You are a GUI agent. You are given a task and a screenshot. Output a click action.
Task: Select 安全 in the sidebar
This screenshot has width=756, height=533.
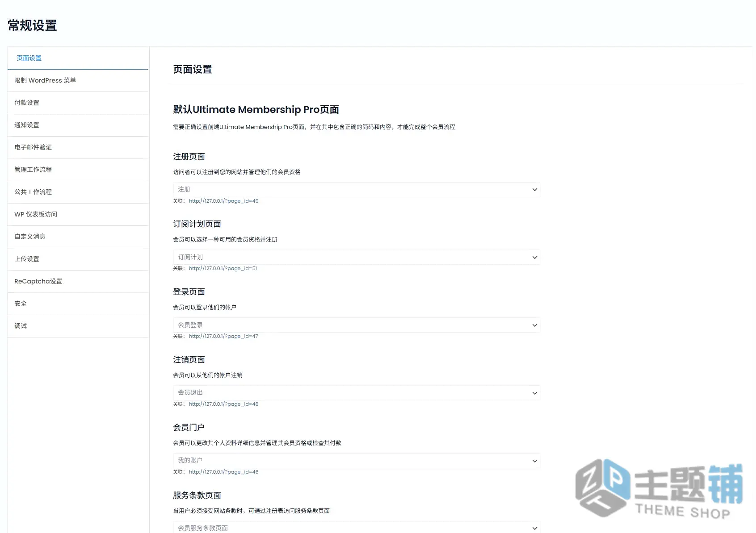(x=78, y=304)
